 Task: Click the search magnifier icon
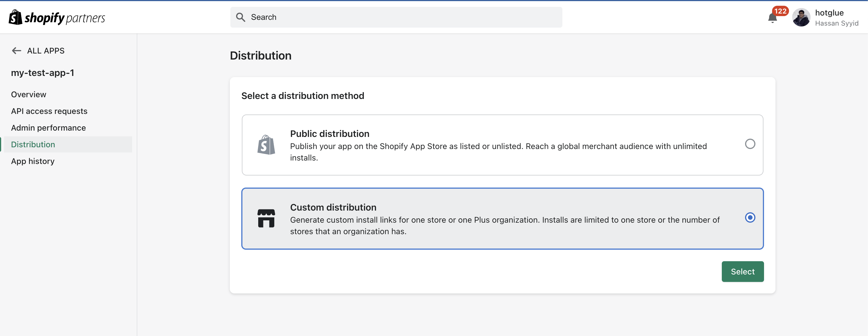coord(240,17)
